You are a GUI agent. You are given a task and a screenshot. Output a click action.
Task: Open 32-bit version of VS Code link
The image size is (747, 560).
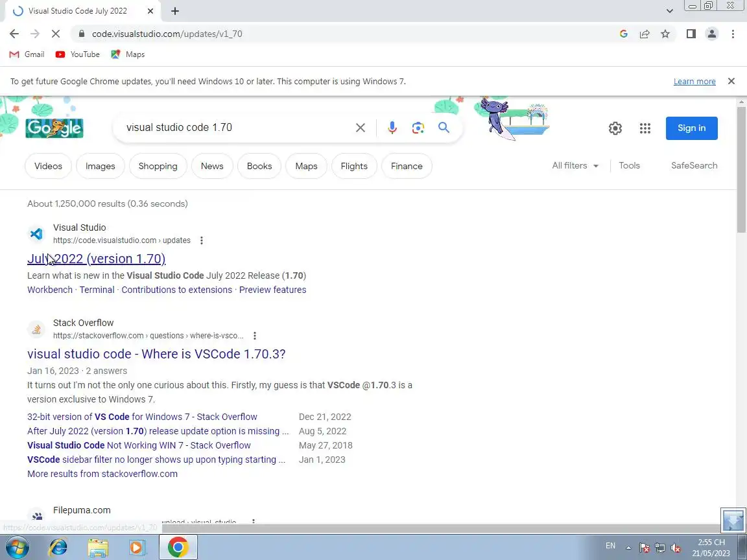click(142, 417)
